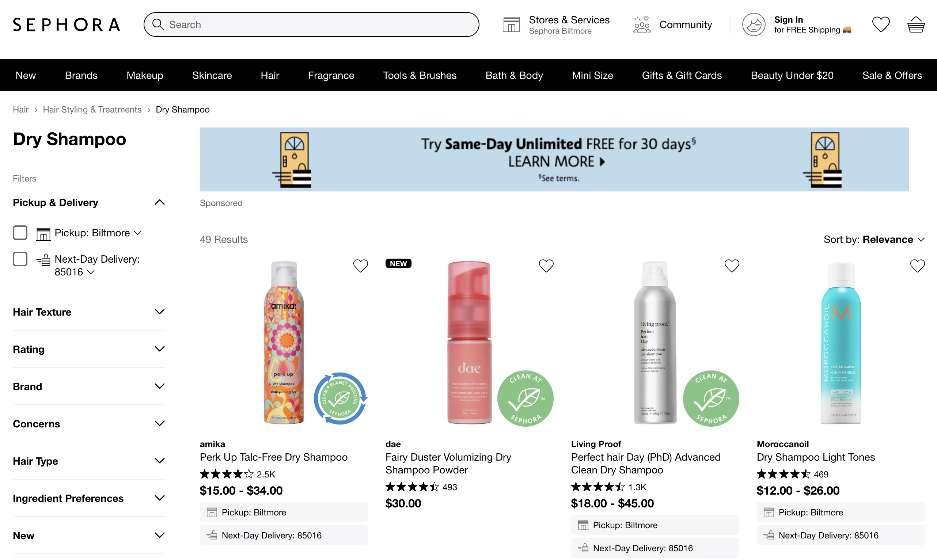Favorite the amika Perk Up dry shampoo
This screenshot has height=560, width=937.
tap(361, 266)
